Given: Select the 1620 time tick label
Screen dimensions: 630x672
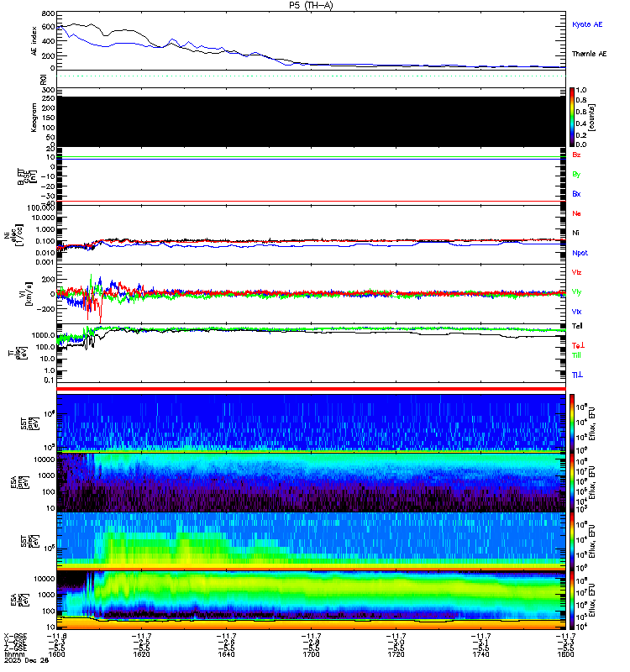Looking at the screenshot, I should pyautogui.click(x=141, y=654).
